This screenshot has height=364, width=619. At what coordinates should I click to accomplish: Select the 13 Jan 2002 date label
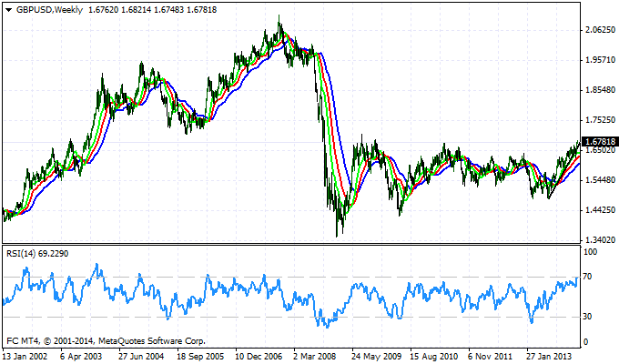pyautogui.click(x=25, y=356)
